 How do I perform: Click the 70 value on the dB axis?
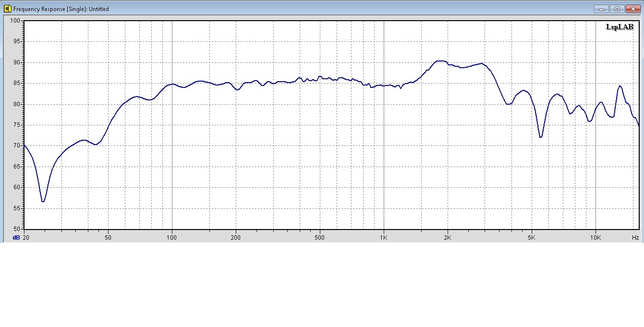pos(17,146)
